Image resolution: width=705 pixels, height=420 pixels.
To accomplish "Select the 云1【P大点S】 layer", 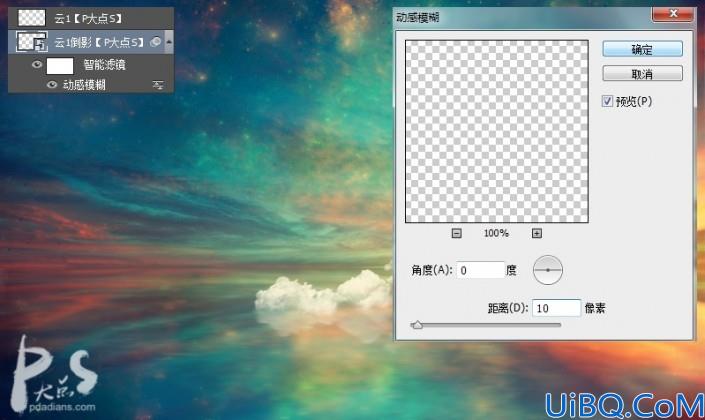I will [x=91, y=18].
